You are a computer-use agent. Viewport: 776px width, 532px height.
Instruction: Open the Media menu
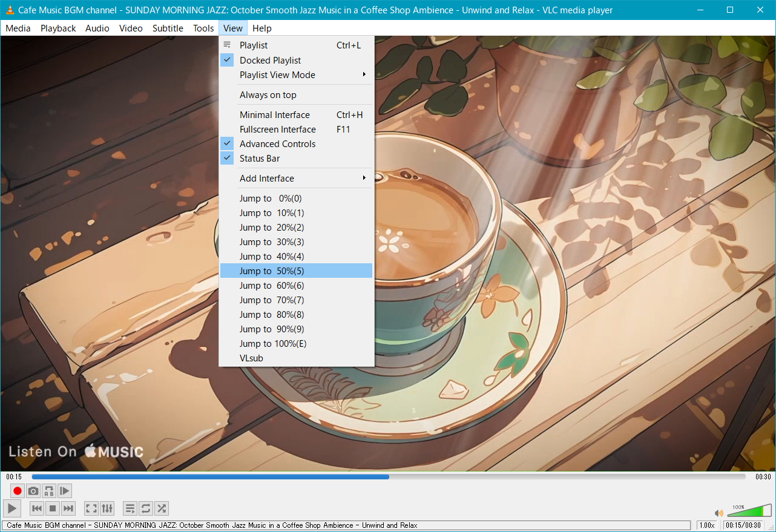pyautogui.click(x=18, y=28)
